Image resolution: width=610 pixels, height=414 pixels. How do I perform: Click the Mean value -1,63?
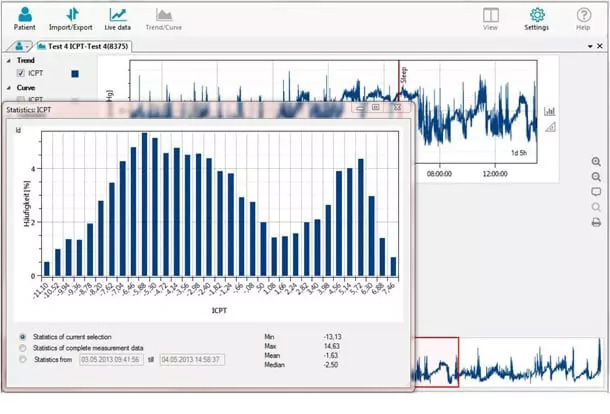[x=331, y=356]
